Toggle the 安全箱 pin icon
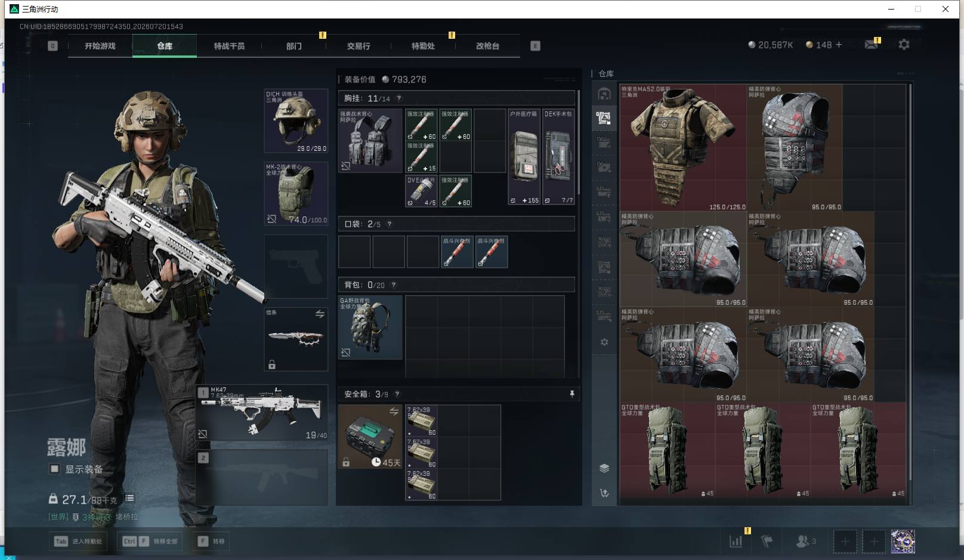This screenshot has height=560, width=964. (x=571, y=394)
